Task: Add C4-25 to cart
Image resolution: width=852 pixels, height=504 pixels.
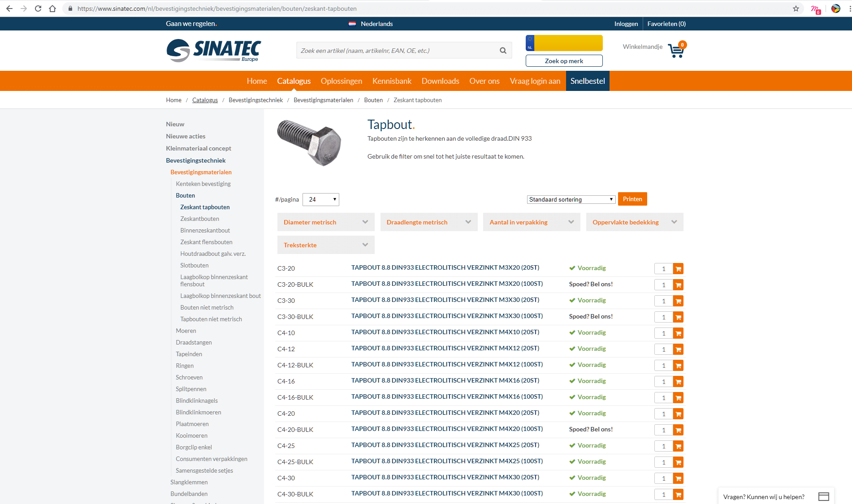Action: [678, 446]
